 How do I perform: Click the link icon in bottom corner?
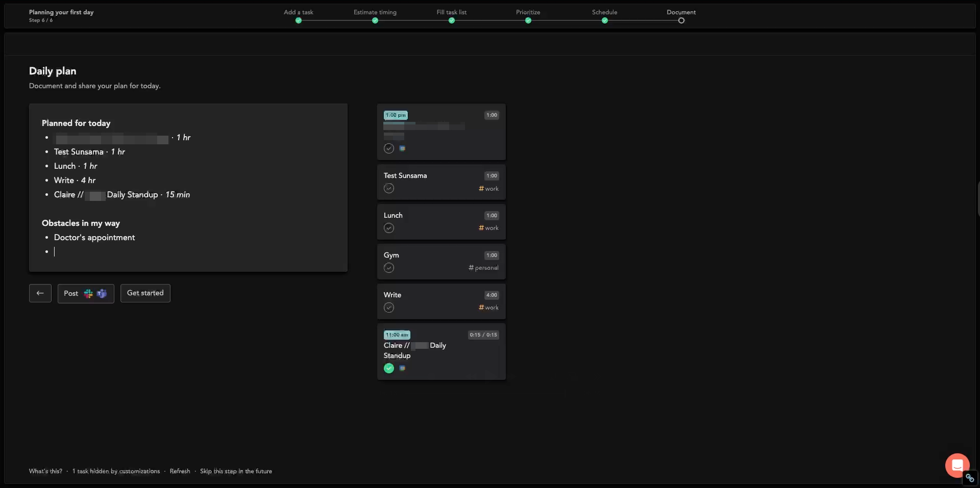(970, 478)
